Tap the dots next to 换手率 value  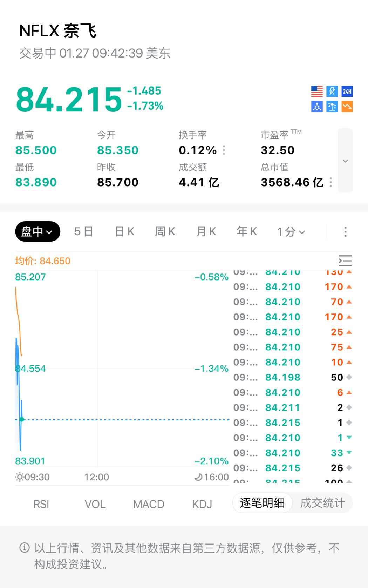(x=224, y=150)
